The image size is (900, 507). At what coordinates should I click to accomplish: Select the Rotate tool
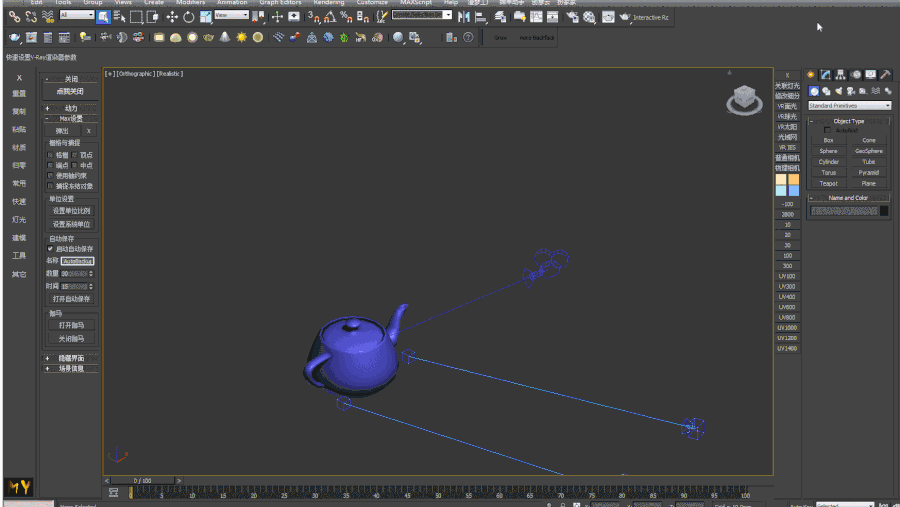click(x=188, y=17)
